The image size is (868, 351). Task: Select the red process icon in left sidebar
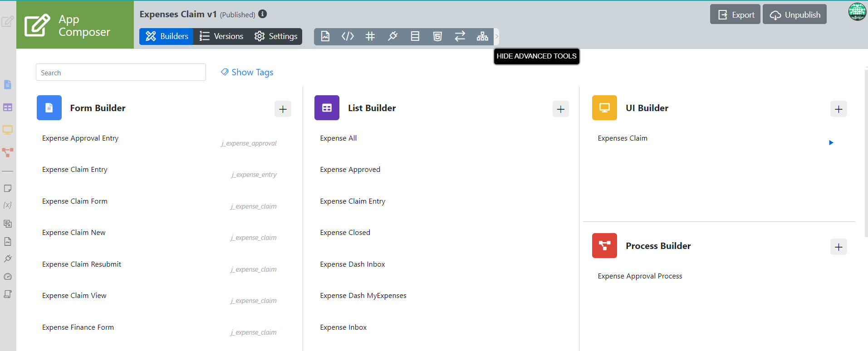[8, 152]
